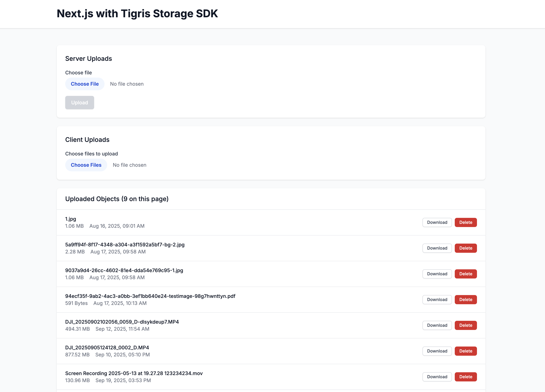Delete the testimage PDF file

pyautogui.click(x=466, y=299)
